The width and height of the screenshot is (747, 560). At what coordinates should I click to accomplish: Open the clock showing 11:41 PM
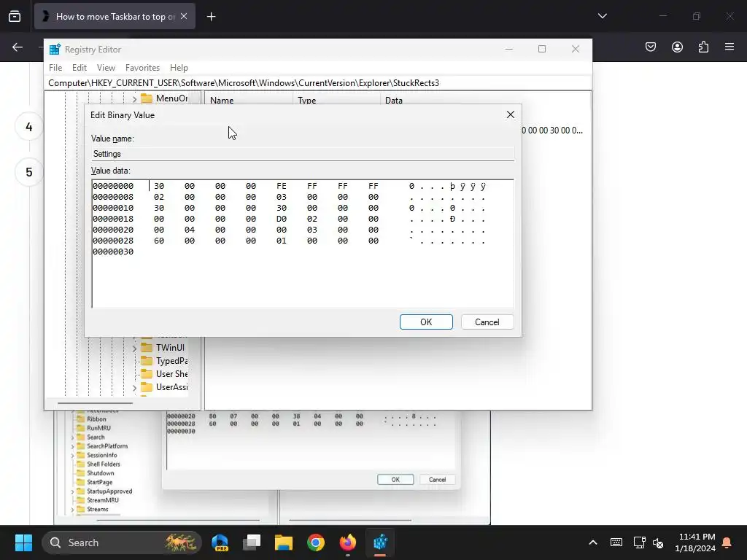pos(695,542)
